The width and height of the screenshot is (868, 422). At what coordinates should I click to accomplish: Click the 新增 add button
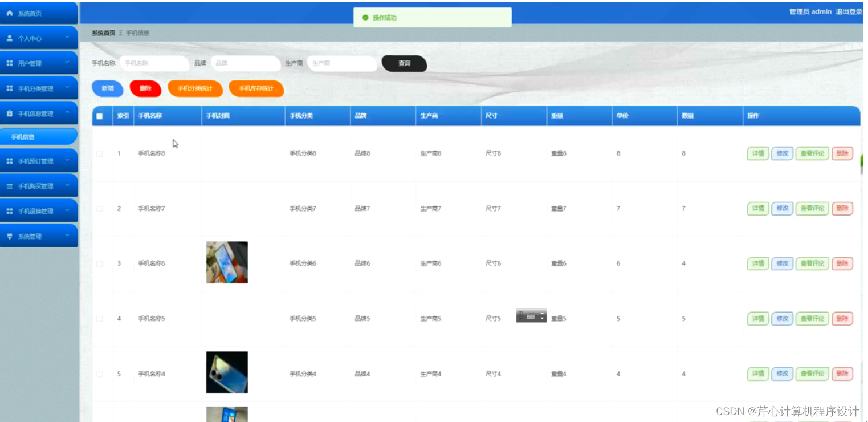[107, 88]
